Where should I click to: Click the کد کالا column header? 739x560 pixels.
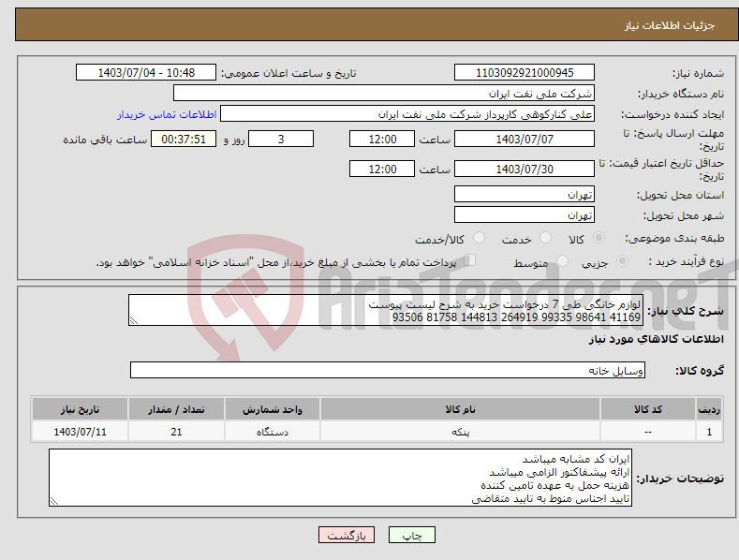point(648,409)
